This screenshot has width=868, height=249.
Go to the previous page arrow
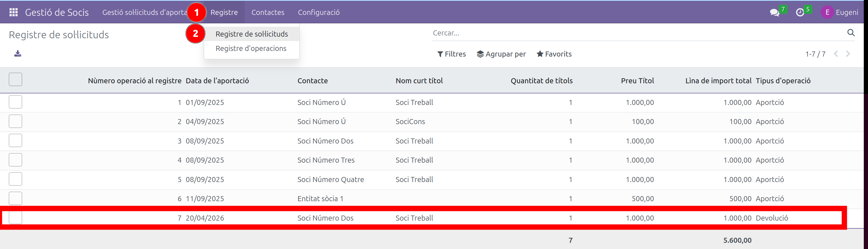836,54
